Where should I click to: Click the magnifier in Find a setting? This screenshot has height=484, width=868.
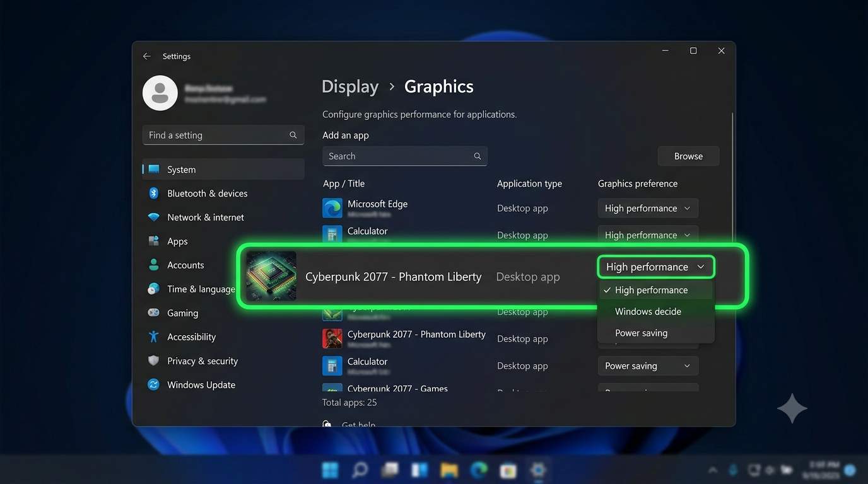point(293,135)
